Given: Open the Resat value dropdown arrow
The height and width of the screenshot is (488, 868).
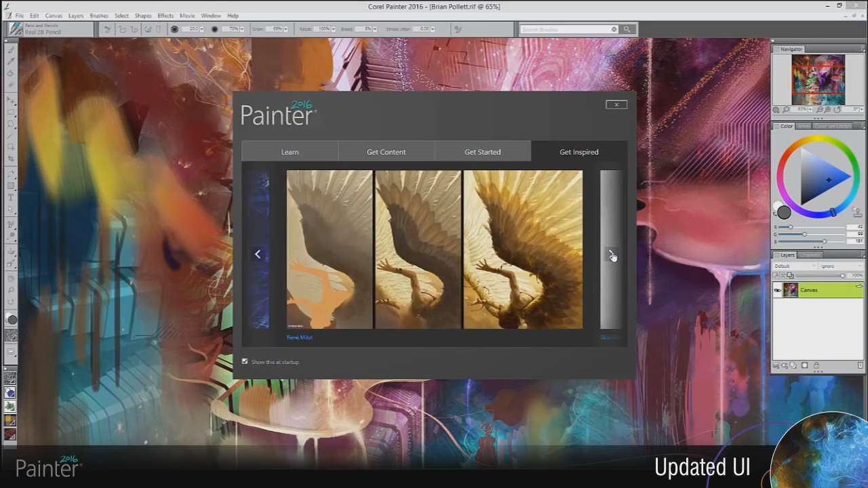Looking at the screenshot, I should point(333,29).
